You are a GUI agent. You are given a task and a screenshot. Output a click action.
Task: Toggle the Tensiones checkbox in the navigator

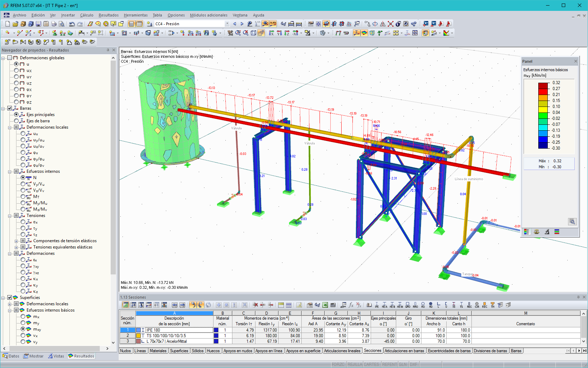click(x=16, y=216)
